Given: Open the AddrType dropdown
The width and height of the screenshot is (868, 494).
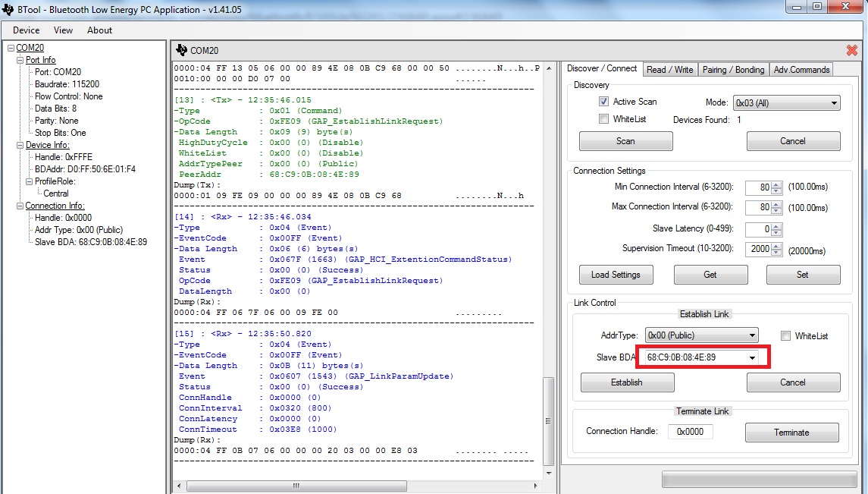Looking at the screenshot, I should pyautogui.click(x=701, y=335).
